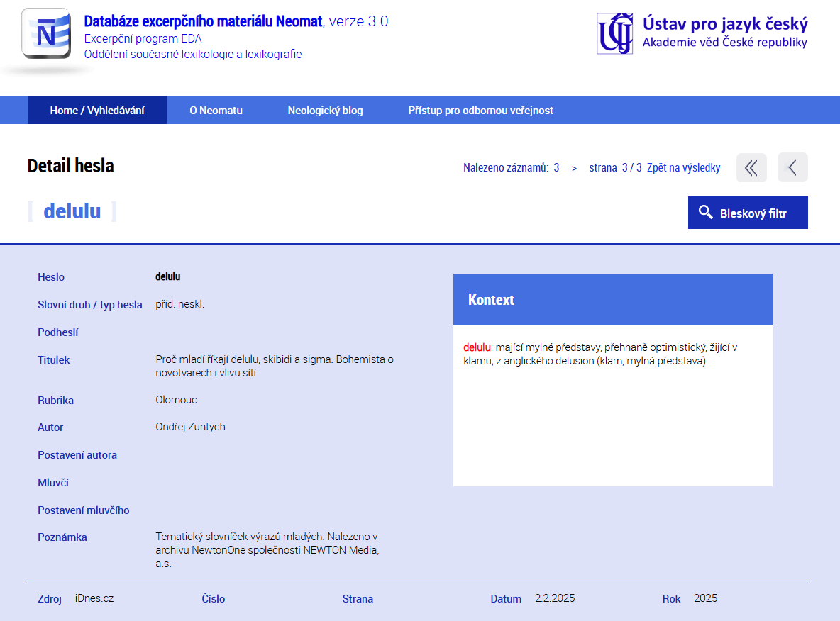Click the iDnes.cz source value
The image size is (840, 621).
pos(94,598)
